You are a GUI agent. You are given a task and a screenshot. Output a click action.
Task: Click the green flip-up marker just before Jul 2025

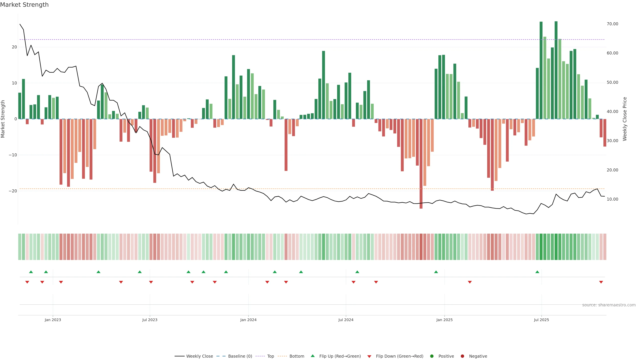point(537,272)
